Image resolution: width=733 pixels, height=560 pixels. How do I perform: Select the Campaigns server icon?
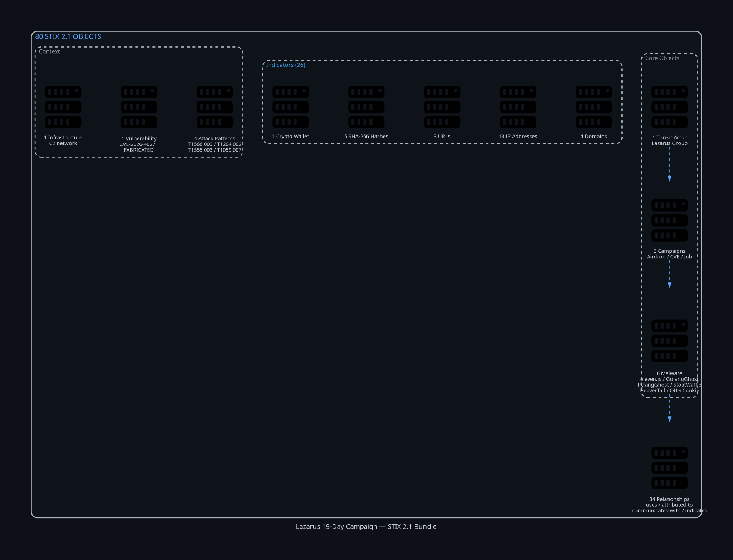coord(669,220)
